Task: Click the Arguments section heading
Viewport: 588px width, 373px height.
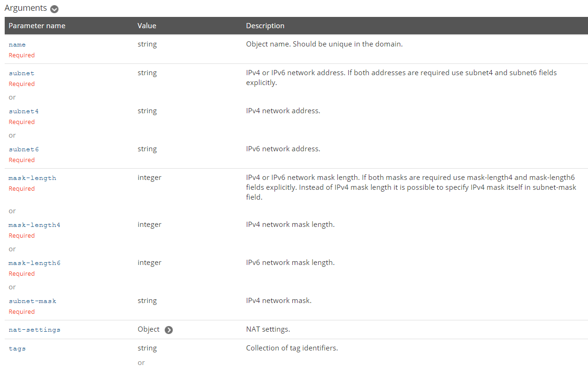Action: click(26, 8)
